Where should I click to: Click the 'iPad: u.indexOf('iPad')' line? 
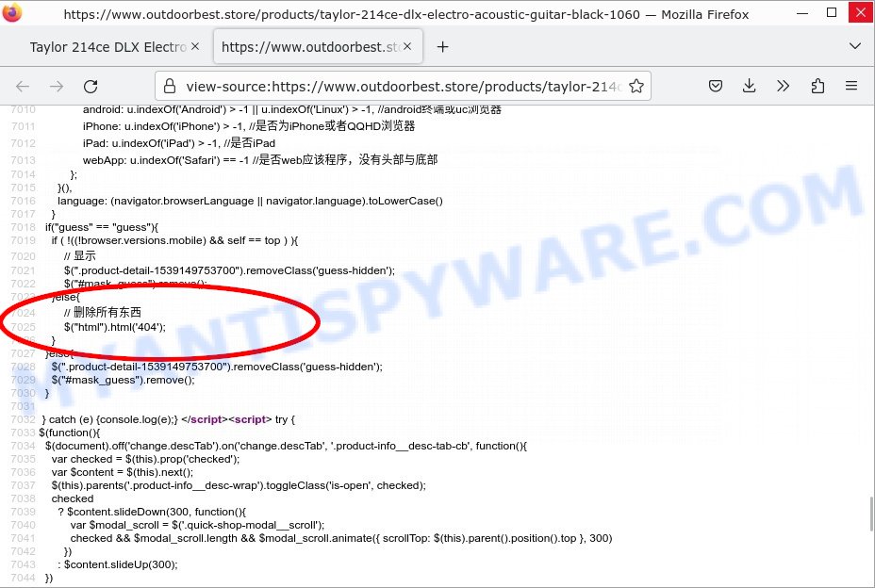pyautogui.click(x=179, y=143)
